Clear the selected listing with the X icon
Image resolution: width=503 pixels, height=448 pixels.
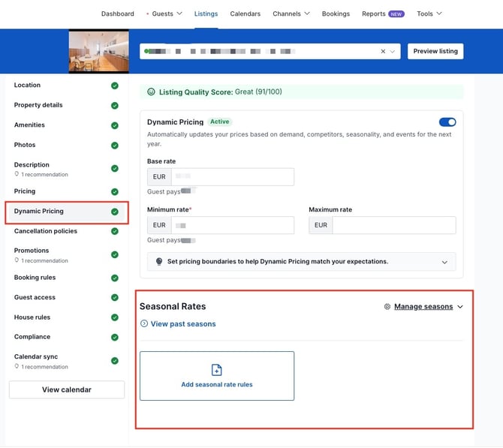tap(383, 51)
